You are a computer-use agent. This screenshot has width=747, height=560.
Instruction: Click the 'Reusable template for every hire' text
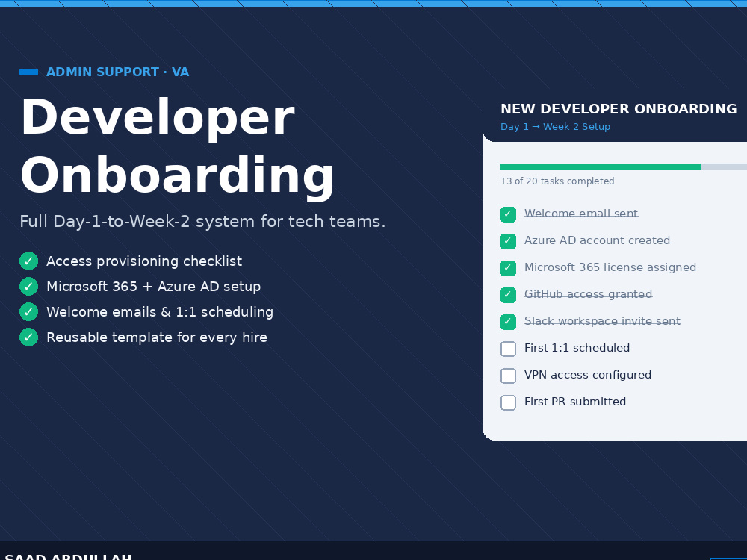[157, 337]
